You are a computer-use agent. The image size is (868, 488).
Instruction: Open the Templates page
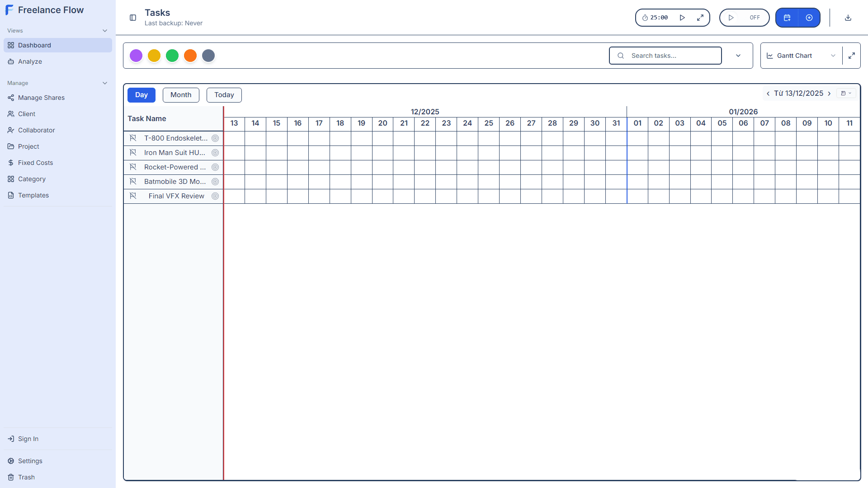58,195
